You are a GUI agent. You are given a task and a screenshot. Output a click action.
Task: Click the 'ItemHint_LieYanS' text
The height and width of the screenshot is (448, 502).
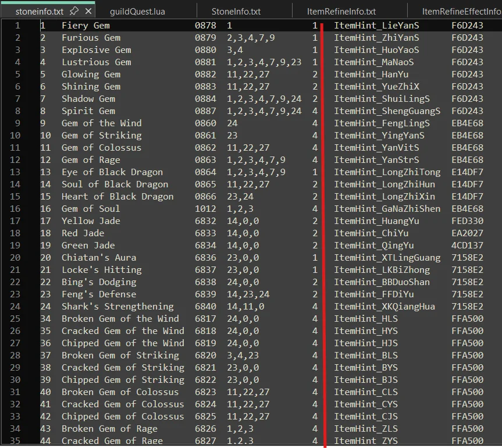[x=376, y=26]
